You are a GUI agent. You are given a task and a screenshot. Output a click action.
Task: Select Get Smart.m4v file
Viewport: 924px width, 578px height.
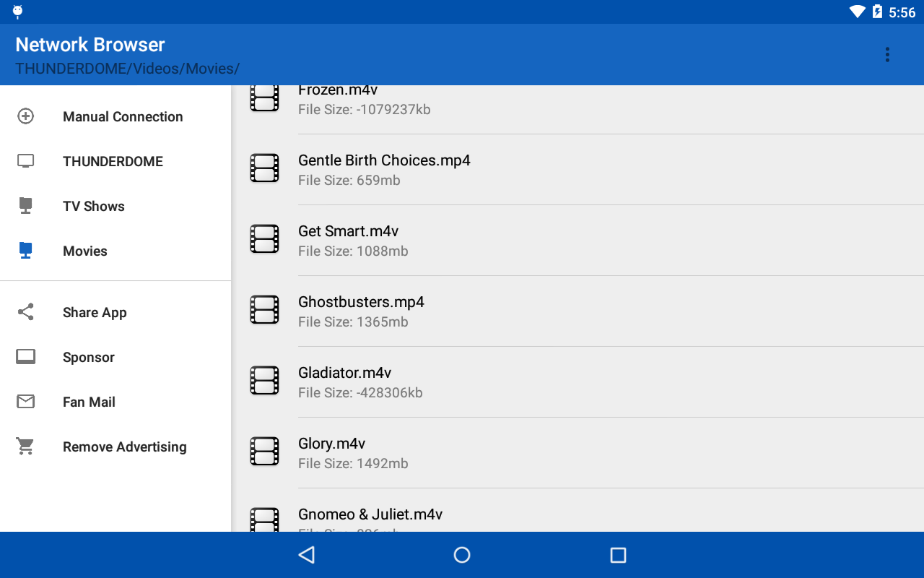tap(577, 241)
